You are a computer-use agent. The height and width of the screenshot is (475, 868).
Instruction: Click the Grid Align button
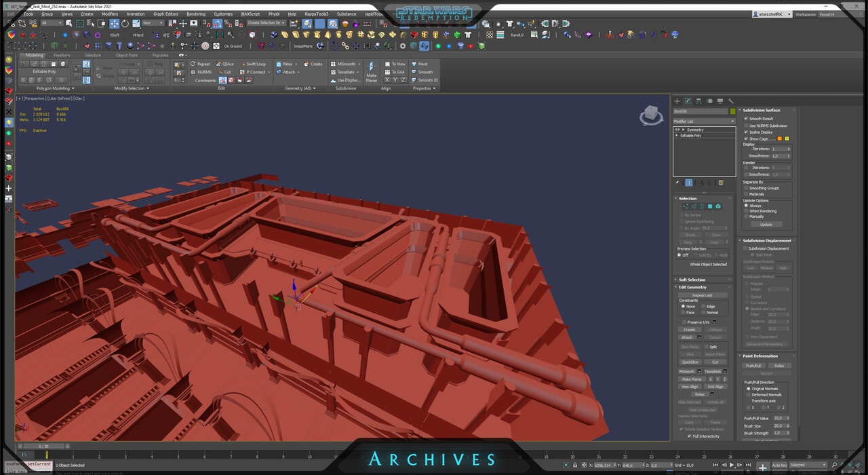tap(715, 387)
